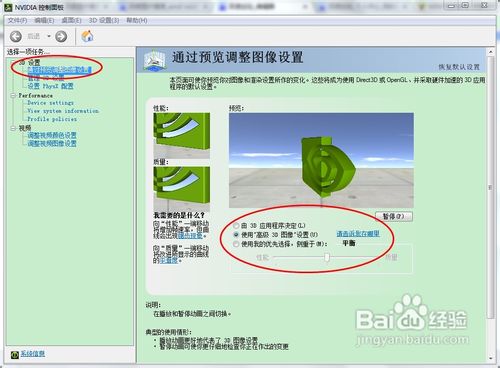Click the 恢复默认设置 link
The width and height of the screenshot is (500, 368).
click(x=459, y=67)
